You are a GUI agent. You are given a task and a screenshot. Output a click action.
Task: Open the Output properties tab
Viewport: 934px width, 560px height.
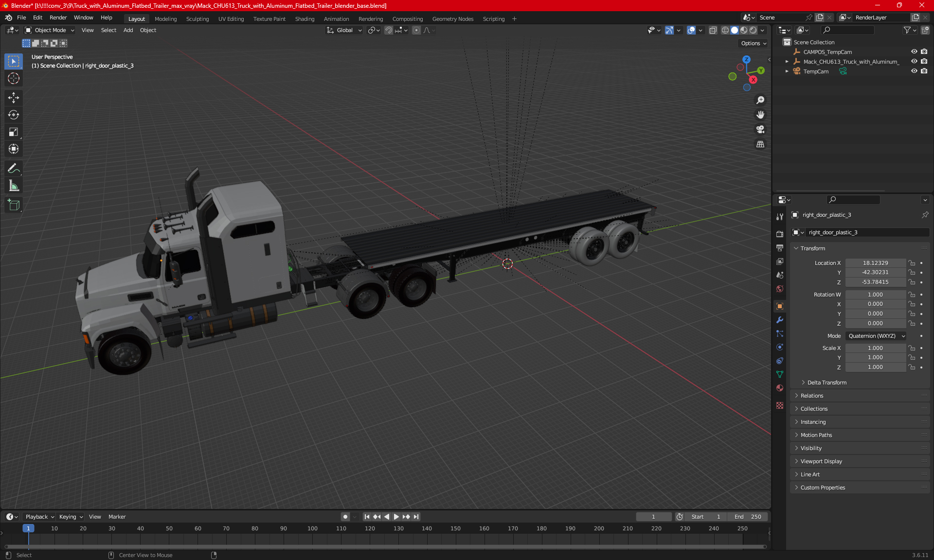780,248
